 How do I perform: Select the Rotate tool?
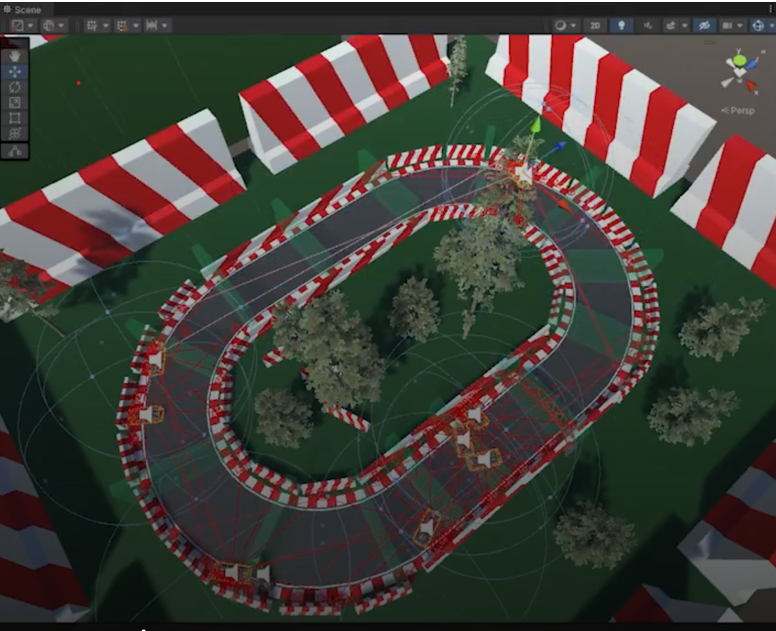tap(15, 87)
